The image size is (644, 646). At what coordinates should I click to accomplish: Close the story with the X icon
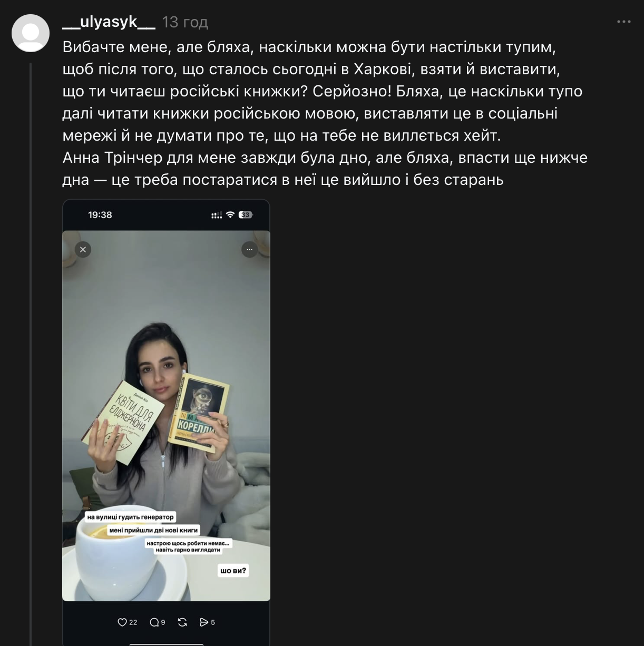(x=83, y=250)
